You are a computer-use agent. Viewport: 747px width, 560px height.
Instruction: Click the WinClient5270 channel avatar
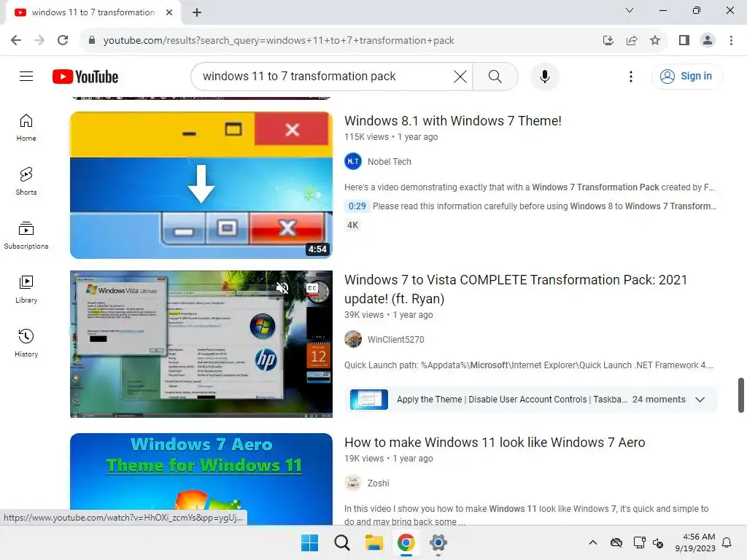tap(353, 340)
